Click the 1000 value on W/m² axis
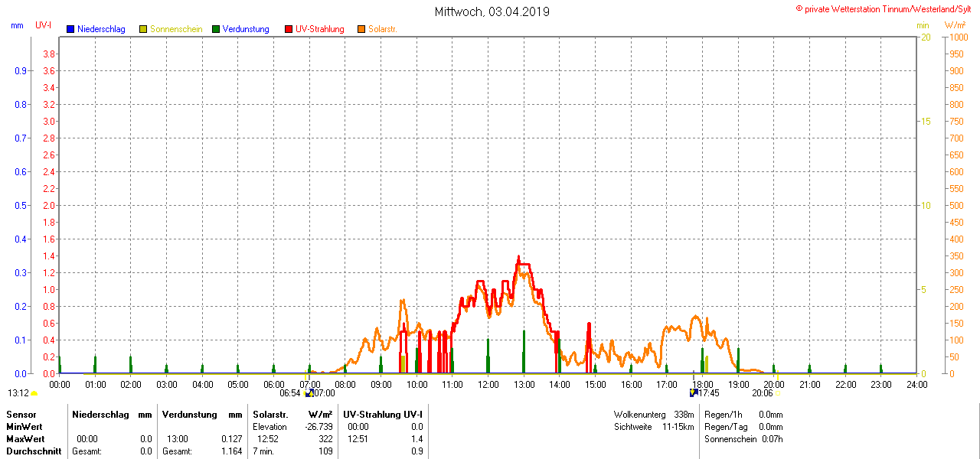The width and height of the screenshot is (980, 459). coord(958,37)
